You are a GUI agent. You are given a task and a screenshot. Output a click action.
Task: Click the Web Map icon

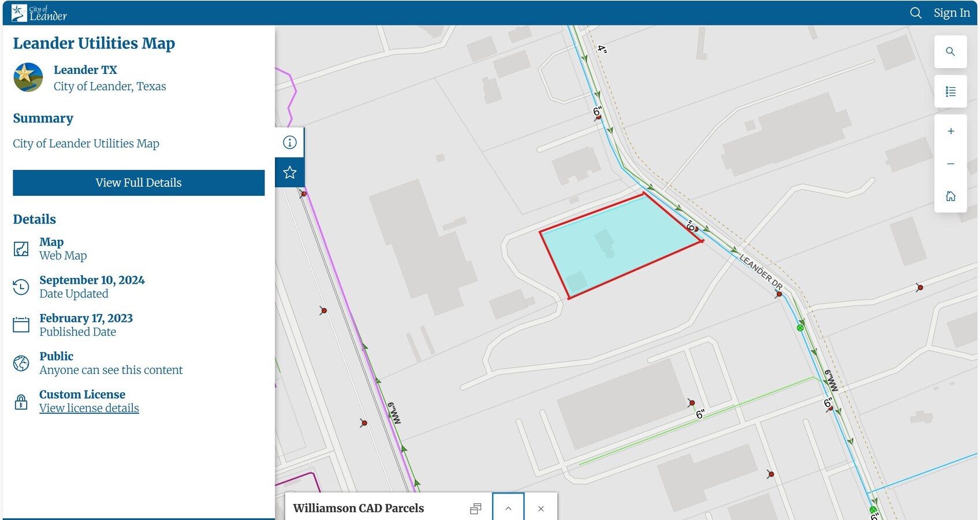point(21,249)
